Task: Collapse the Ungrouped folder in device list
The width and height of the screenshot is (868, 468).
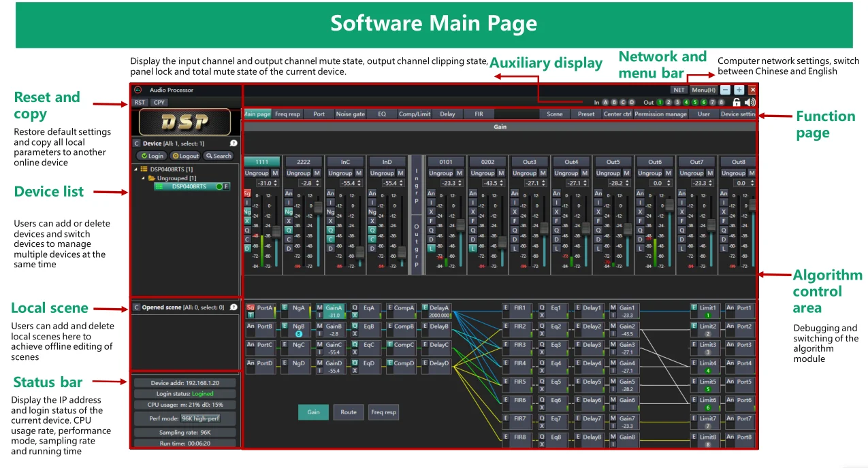Action: tap(143, 178)
